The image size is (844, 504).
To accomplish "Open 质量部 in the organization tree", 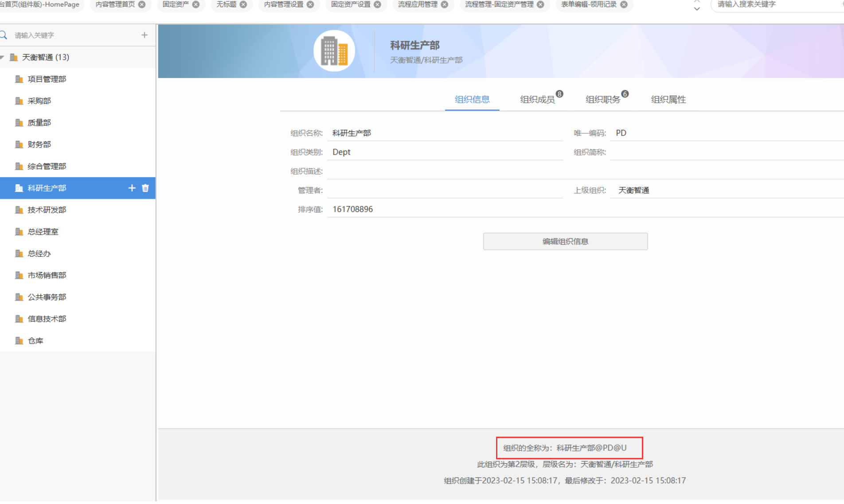I will click(x=78, y=123).
